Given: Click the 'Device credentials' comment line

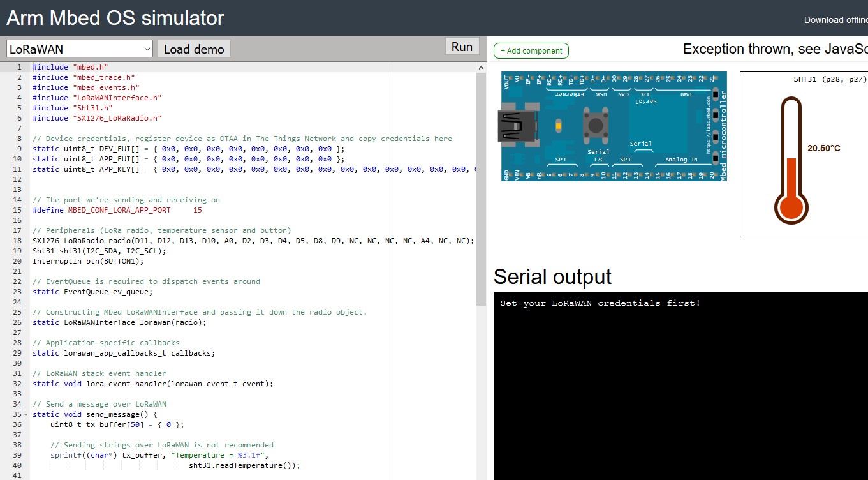Looking at the screenshot, I should [x=242, y=139].
